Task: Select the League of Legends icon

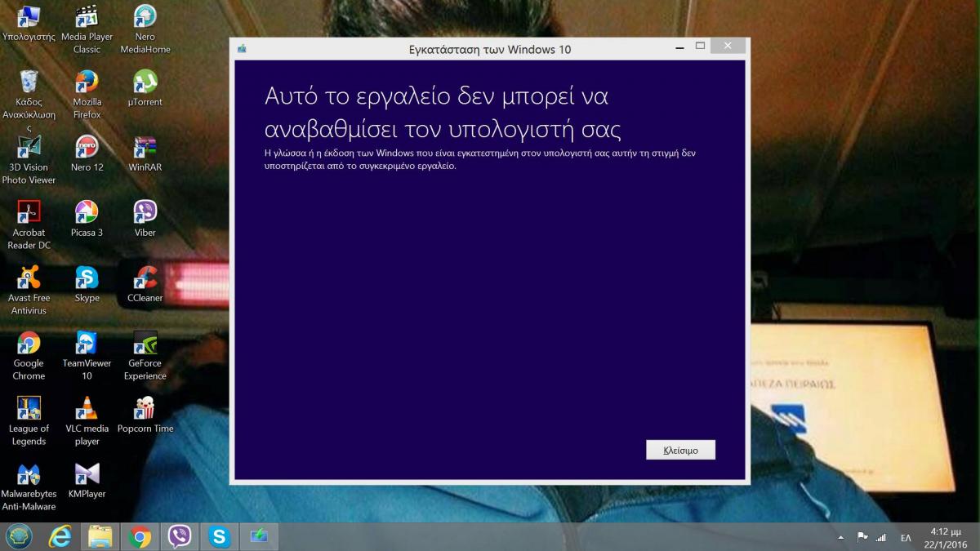Action: pos(29,422)
